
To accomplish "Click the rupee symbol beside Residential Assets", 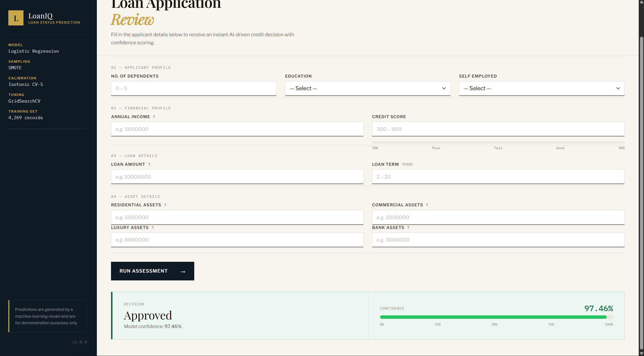I will click(x=165, y=205).
